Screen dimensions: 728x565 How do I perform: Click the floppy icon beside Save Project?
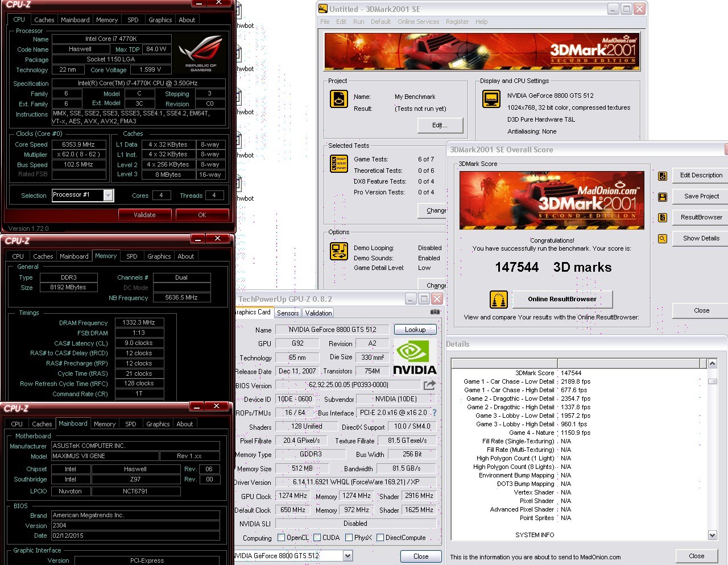point(663,197)
